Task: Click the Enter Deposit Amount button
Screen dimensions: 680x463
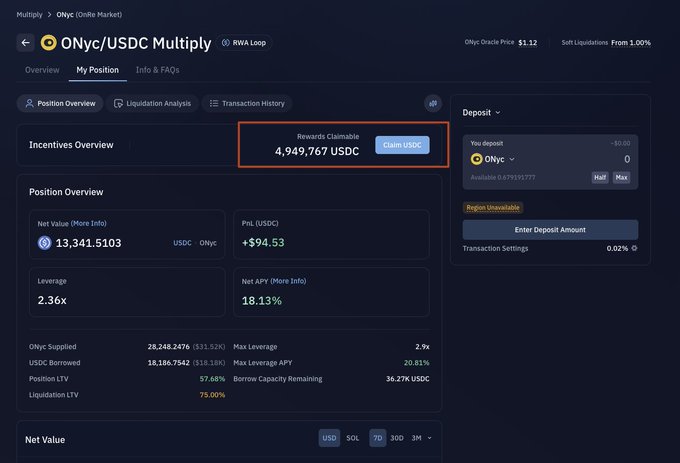Action: (x=550, y=230)
